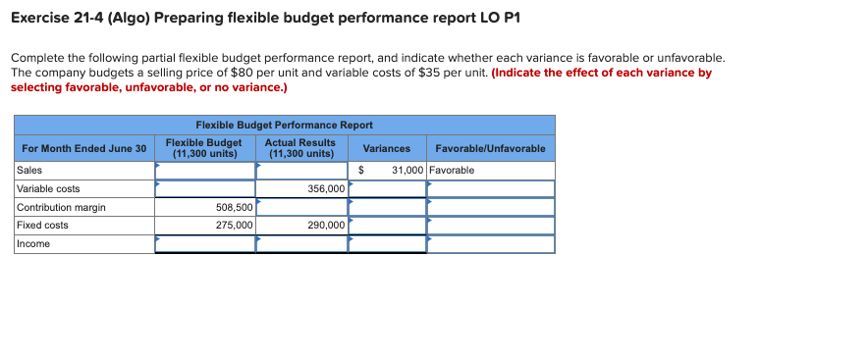The width and height of the screenshot is (868, 359).
Task: Select Contribution margin Variances input cell
Action: coord(387,207)
